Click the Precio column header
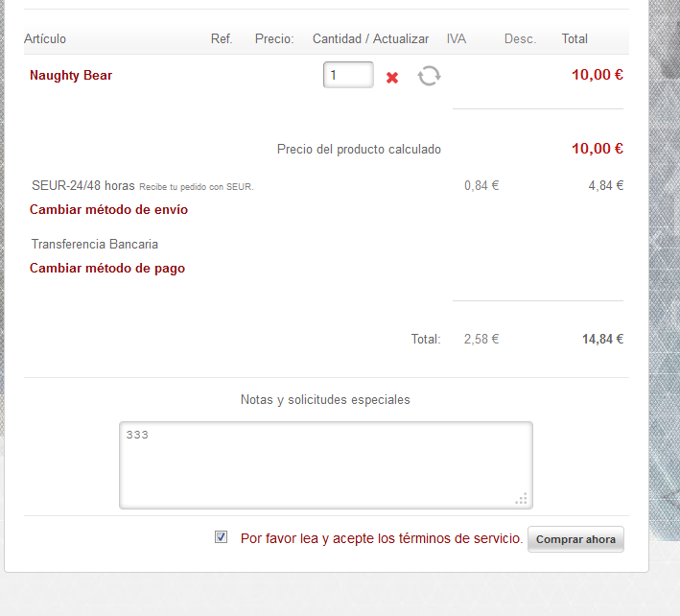This screenshot has width=680, height=616. pyautogui.click(x=274, y=39)
